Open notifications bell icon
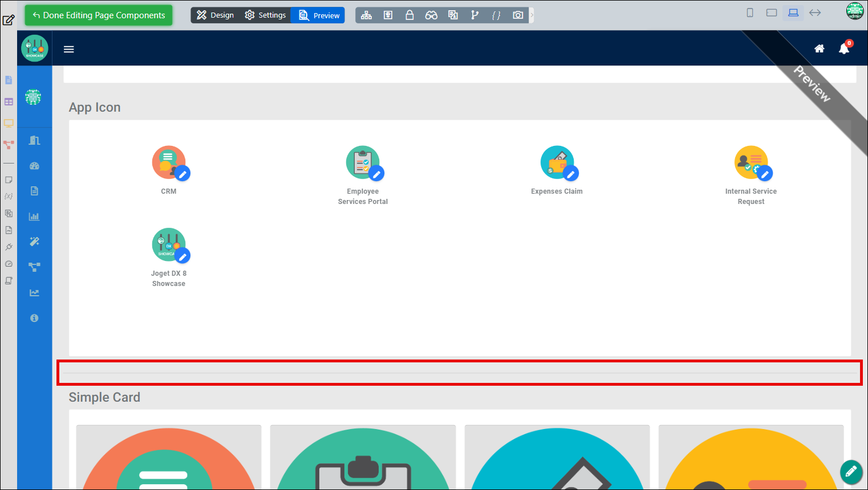Image resolution: width=868 pixels, height=490 pixels. click(845, 48)
